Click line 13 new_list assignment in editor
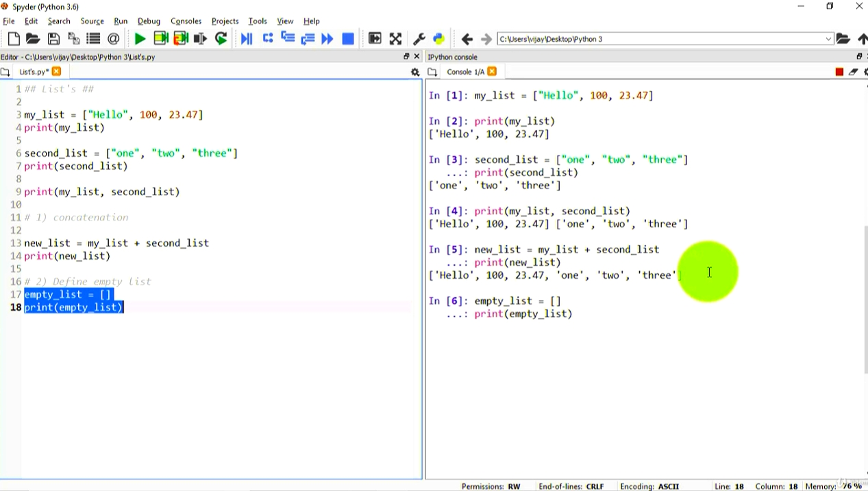Screen dimensions: 868x491 tap(116, 243)
